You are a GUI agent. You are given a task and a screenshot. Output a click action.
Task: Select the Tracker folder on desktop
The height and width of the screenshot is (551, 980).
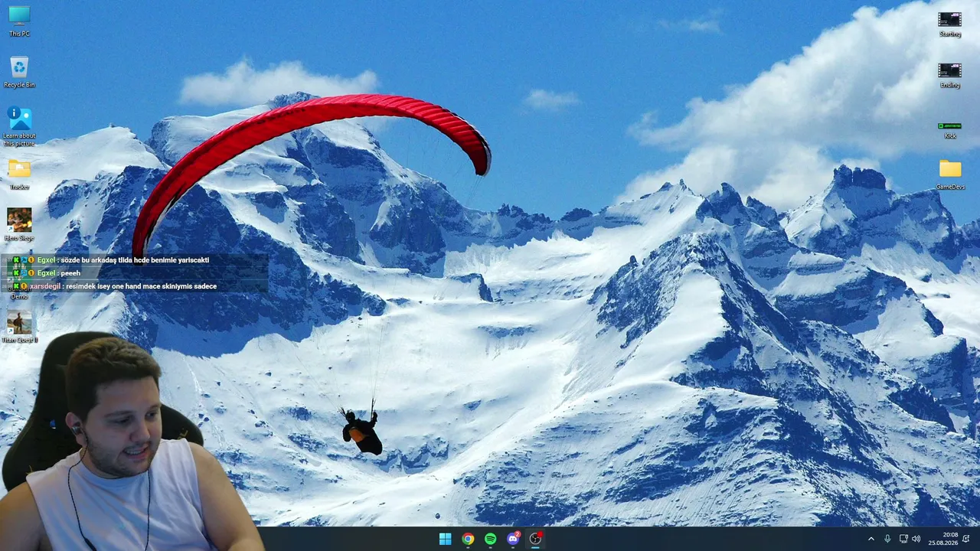19,174
